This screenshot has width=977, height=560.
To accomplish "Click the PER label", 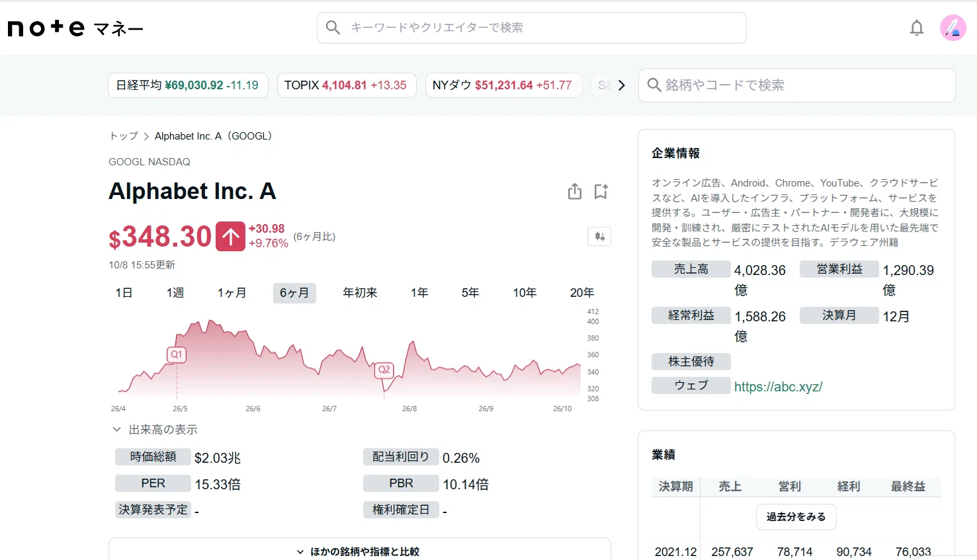I will pos(153,483).
